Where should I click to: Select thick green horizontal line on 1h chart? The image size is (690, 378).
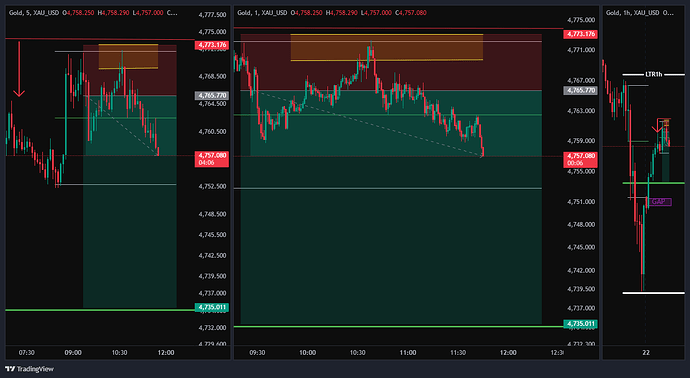(654, 183)
